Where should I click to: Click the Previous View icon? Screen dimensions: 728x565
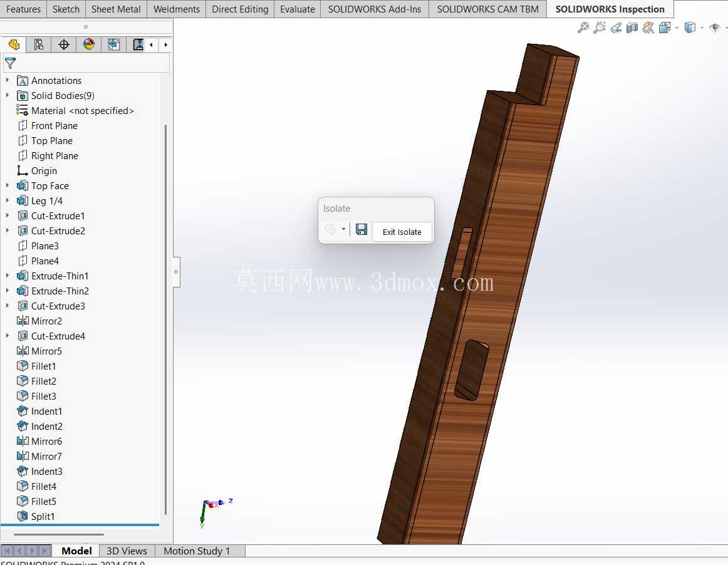pos(616,28)
